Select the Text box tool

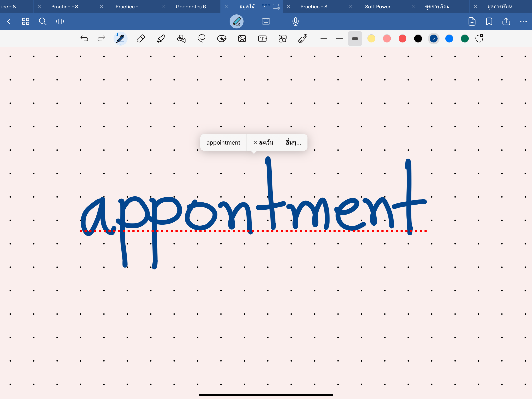coord(262,39)
